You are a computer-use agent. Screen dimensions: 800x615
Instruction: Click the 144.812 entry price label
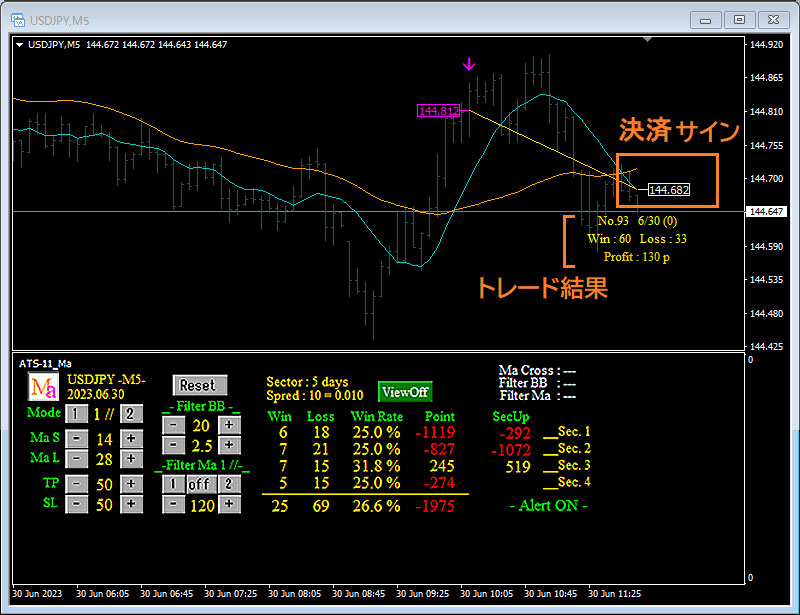[439, 111]
